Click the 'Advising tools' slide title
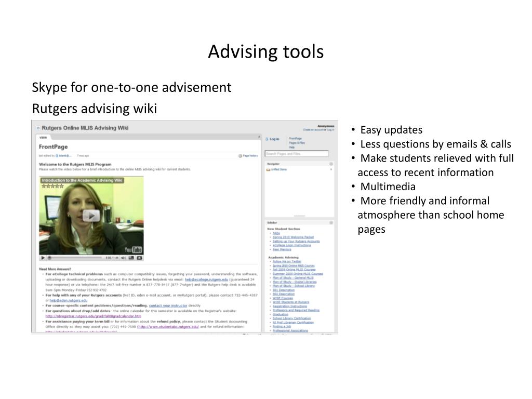Viewport: 532px width, 399px height. click(x=266, y=51)
